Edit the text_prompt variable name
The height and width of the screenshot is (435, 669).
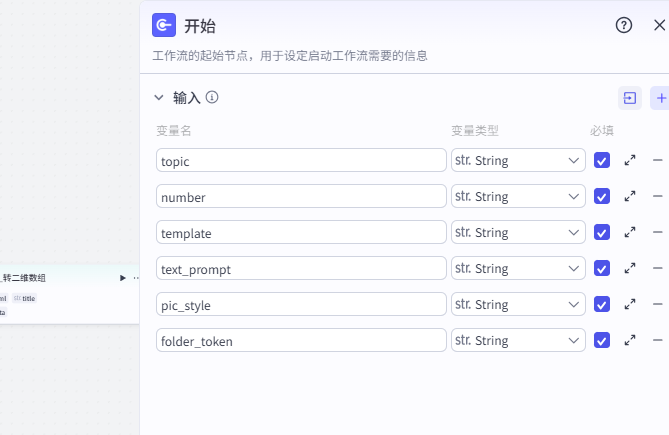pyautogui.click(x=301, y=268)
